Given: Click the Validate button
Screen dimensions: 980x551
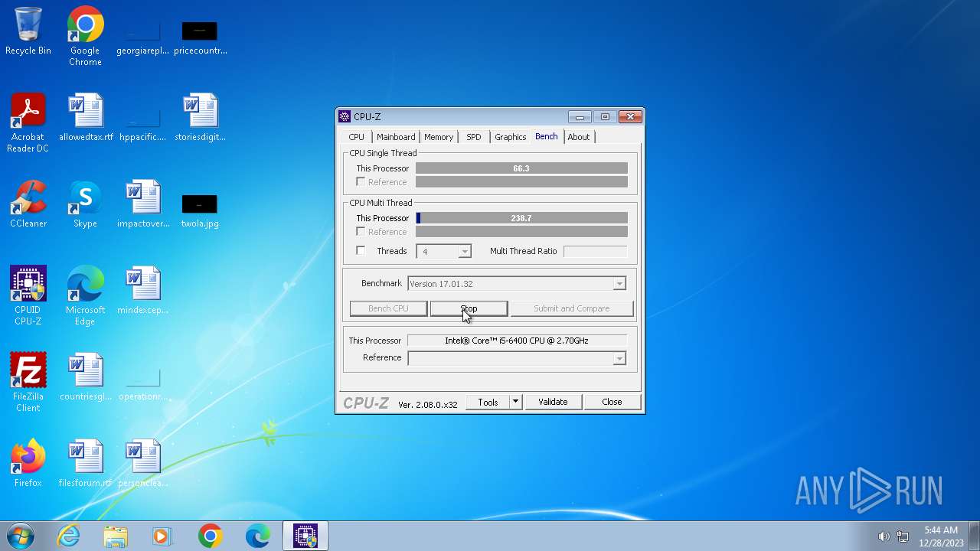Looking at the screenshot, I should [x=553, y=402].
